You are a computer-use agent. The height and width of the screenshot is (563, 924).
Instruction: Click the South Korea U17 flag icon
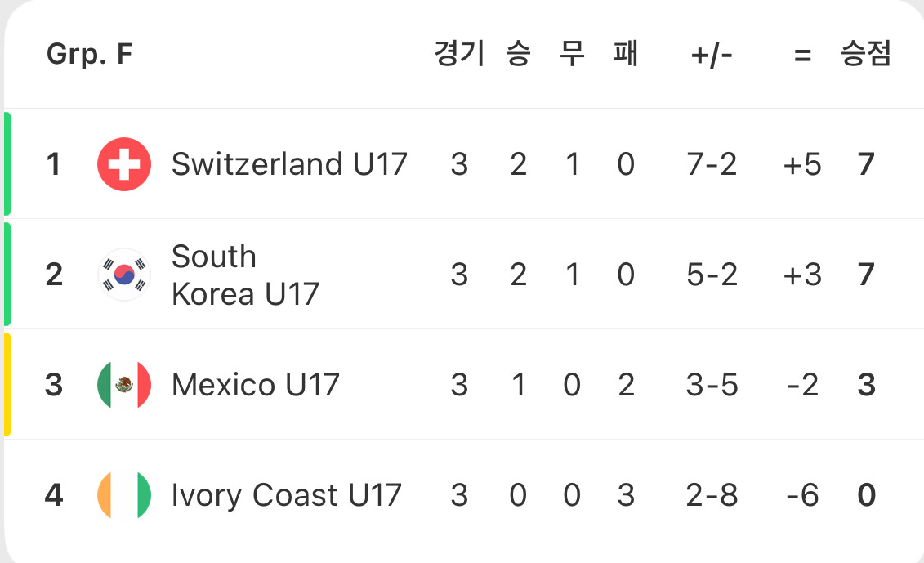124,275
